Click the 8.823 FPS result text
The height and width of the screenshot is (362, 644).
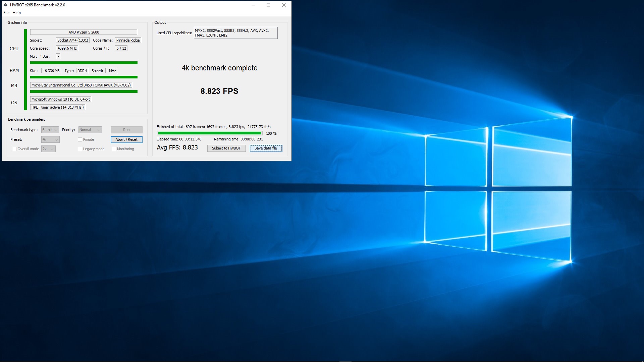[219, 91]
